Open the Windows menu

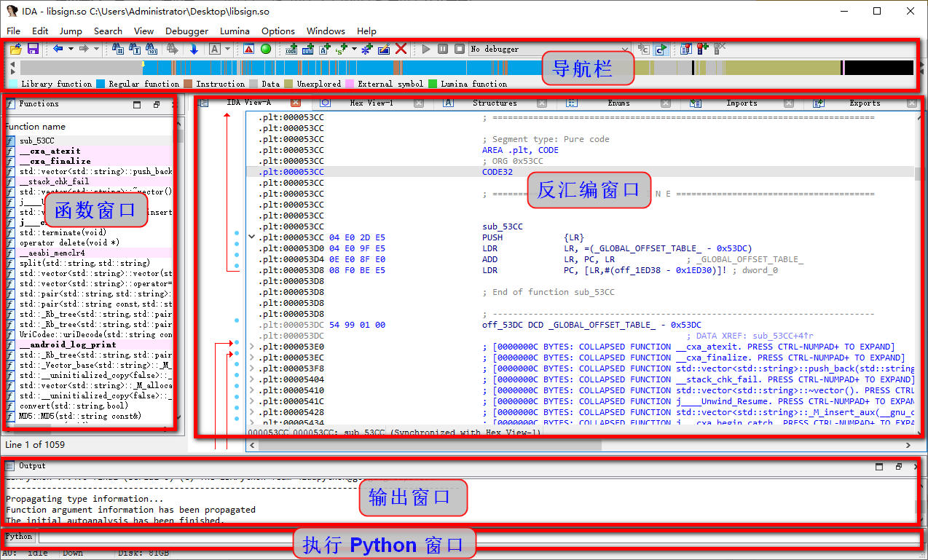click(x=326, y=31)
